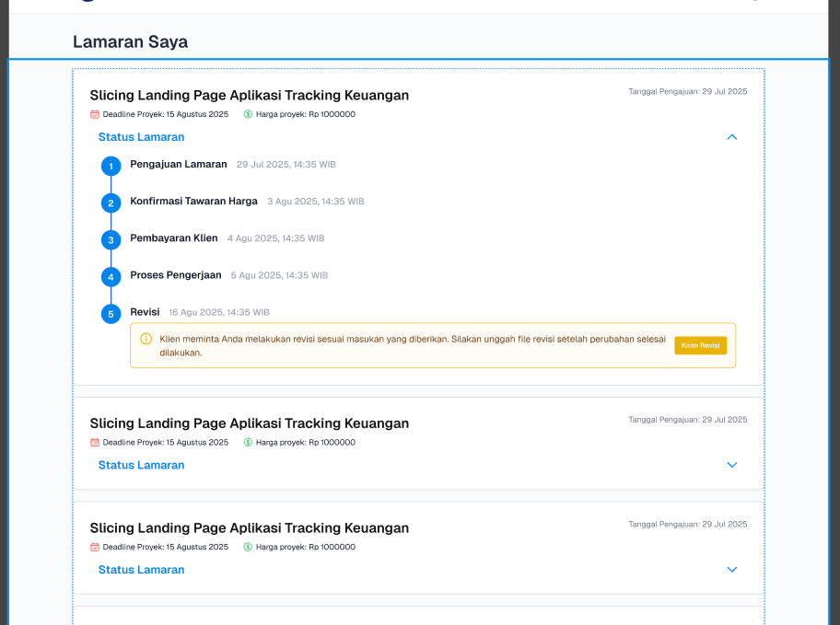
Task: Click the Kirim Revisi button
Action: 700,345
